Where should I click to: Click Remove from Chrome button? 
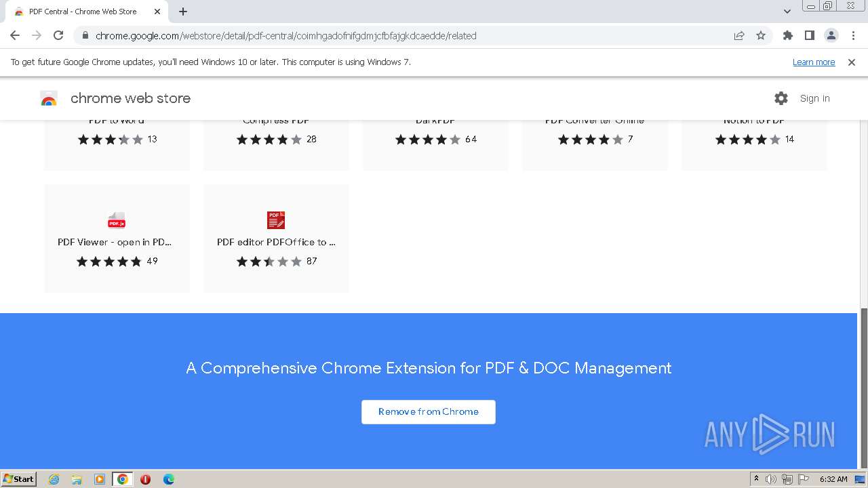[x=429, y=412]
